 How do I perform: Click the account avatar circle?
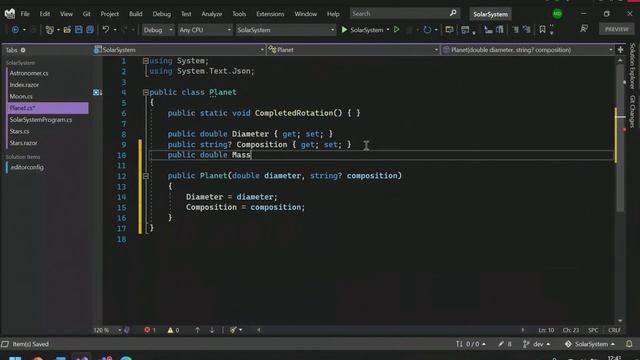click(557, 14)
